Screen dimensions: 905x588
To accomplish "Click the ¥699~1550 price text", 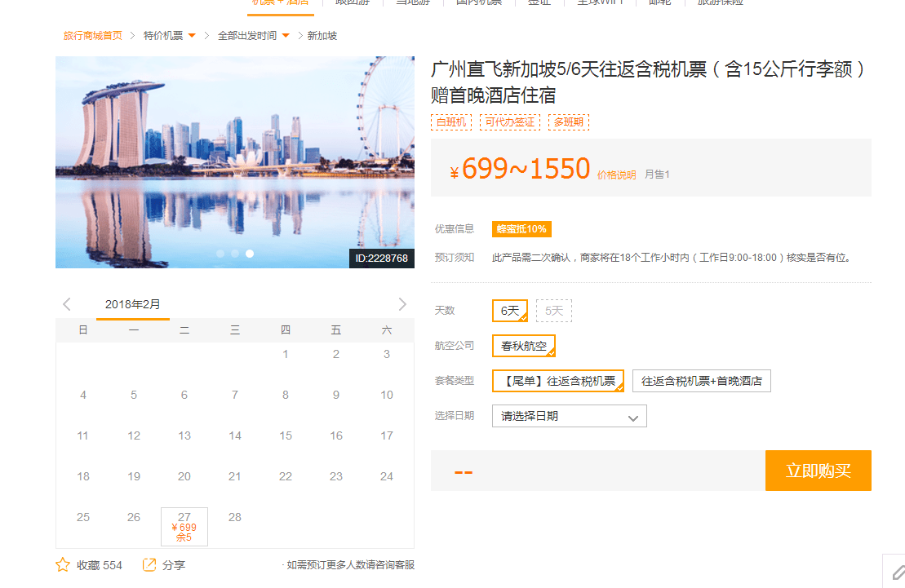I will coord(520,169).
